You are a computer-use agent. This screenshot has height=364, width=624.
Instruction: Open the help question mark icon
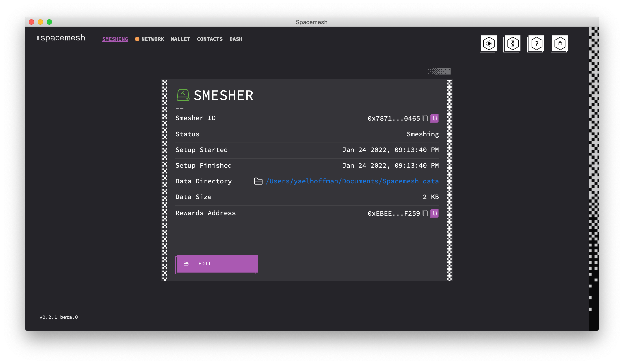(536, 43)
